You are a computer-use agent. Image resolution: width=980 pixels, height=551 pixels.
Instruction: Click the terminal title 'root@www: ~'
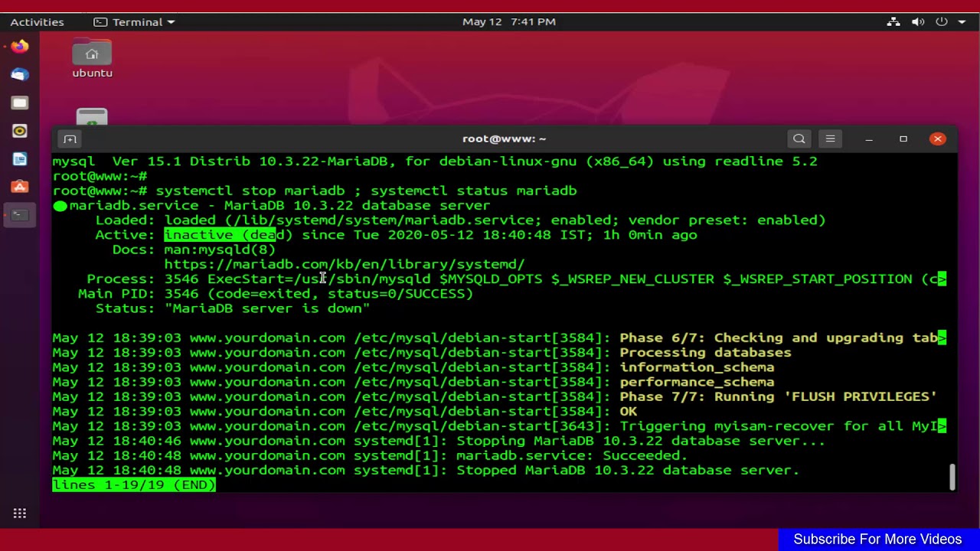coord(505,139)
